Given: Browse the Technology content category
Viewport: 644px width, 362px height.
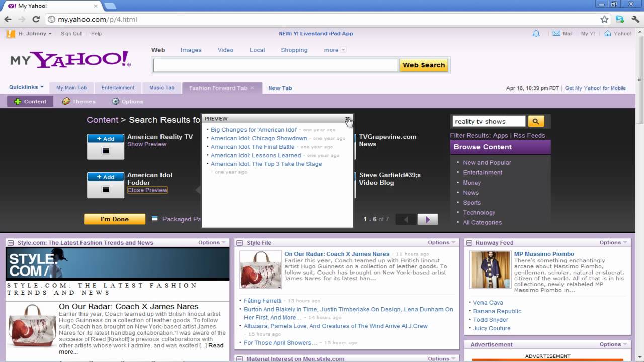Looking at the screenshot, I should click(479, 213).
